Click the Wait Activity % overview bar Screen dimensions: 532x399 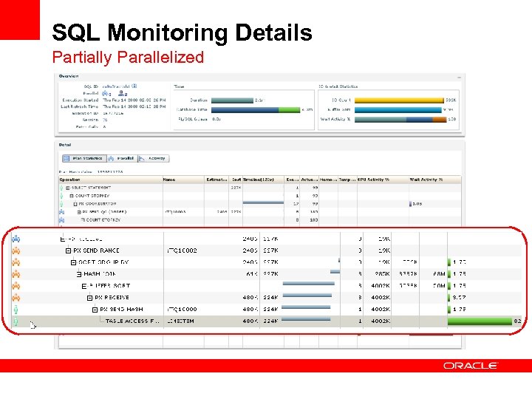point(400,120)
